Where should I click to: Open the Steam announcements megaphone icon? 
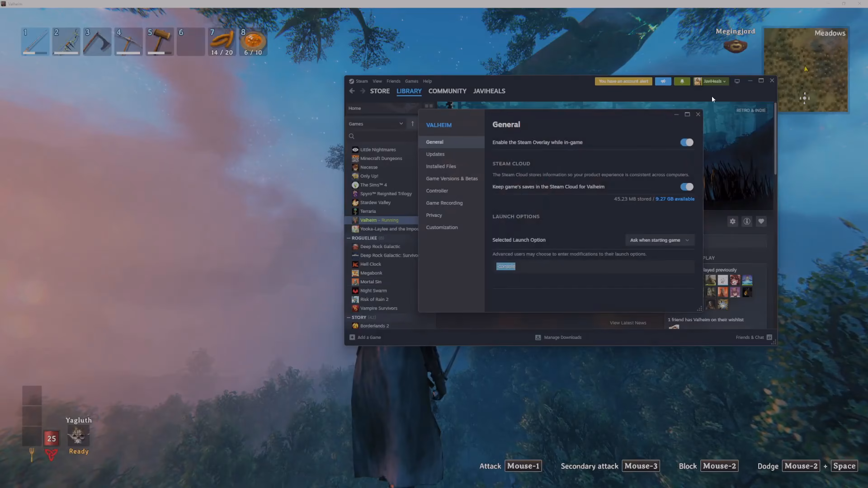pos(663,81)
